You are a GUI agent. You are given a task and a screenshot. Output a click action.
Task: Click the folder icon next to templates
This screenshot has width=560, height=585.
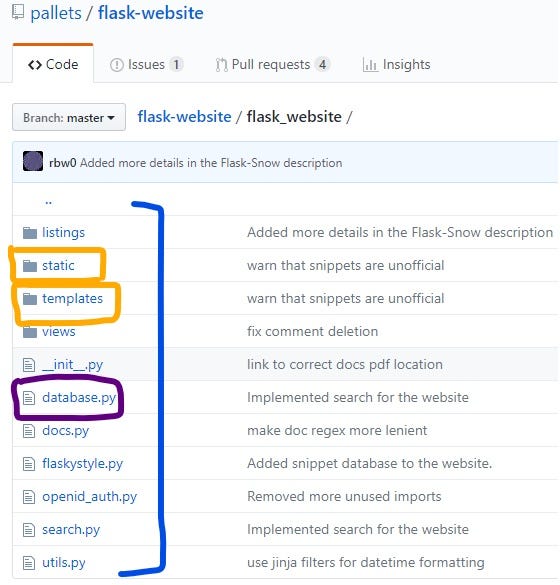tap(30, 299)
